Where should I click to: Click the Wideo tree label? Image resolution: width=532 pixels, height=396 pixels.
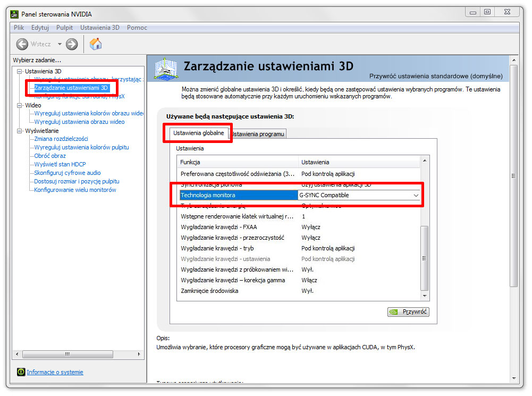(33, 105)
